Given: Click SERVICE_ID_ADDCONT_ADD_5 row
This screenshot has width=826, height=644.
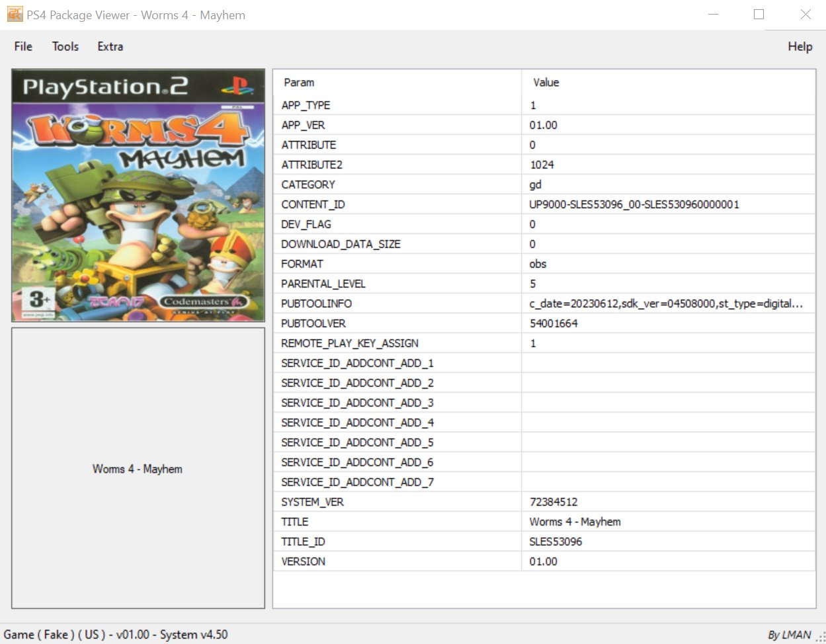Looking at the screenshot, I should 544,442.
